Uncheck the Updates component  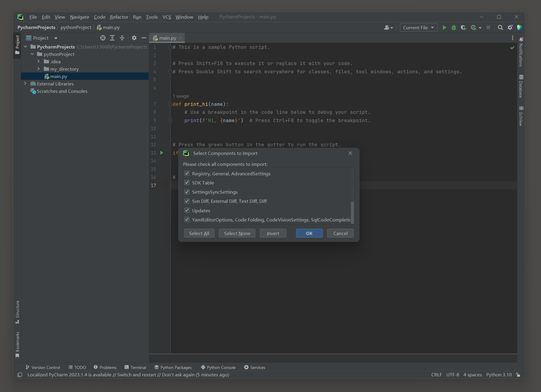187,210
